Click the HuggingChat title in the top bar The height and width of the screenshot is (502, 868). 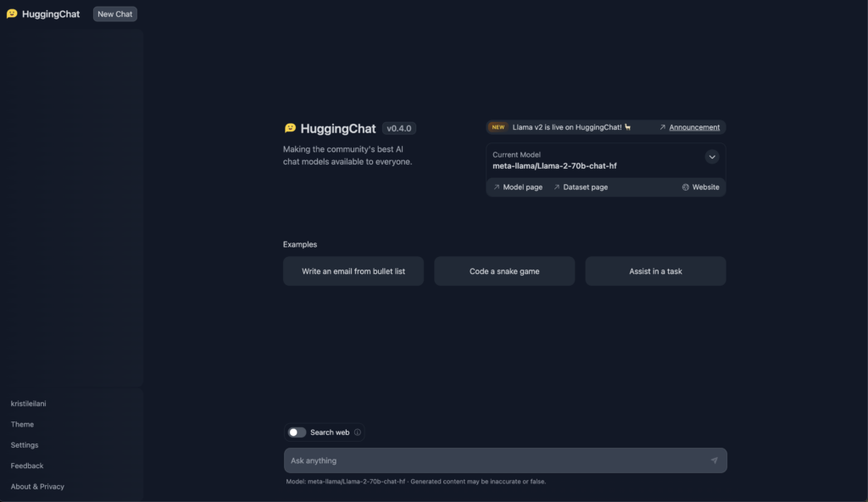tap(51, 14)
